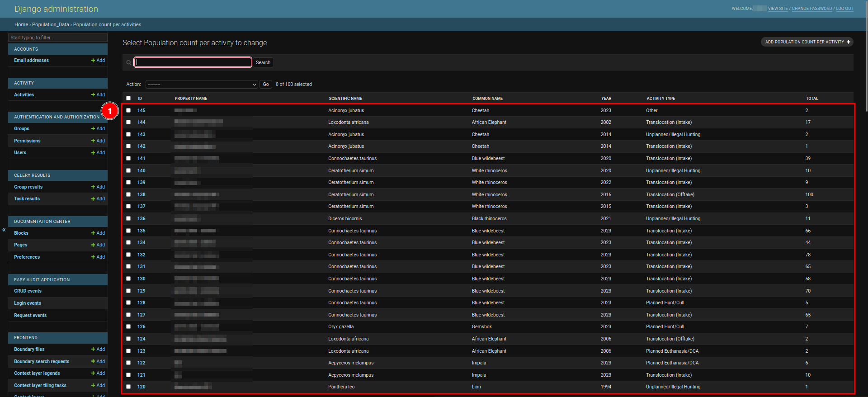Image resolution: width=868 pixels, height=397 pixels.
Task: Open record ID 137
Action: (142, 206)
